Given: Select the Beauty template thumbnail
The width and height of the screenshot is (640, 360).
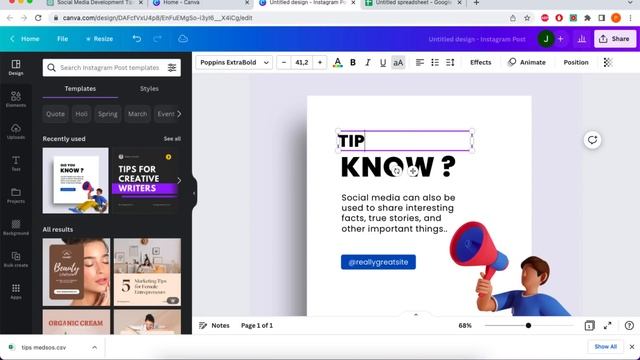Looking at the screenshot, I should [x=76, y=272].
